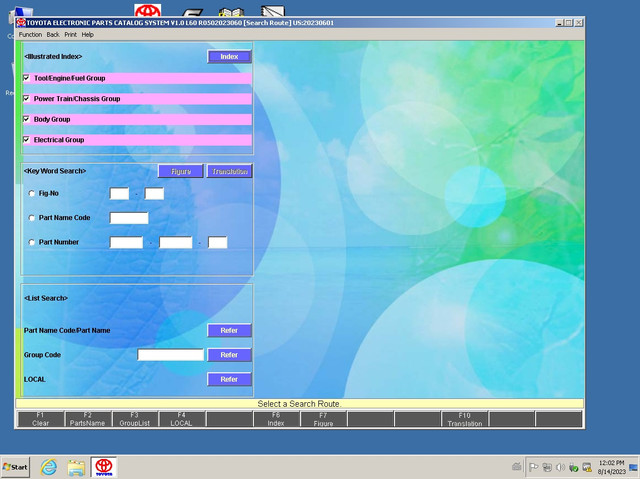The width and height of the screenshot is (640, 479).
Task: Close the Toyota EPC window
Action: coord(578,23)
